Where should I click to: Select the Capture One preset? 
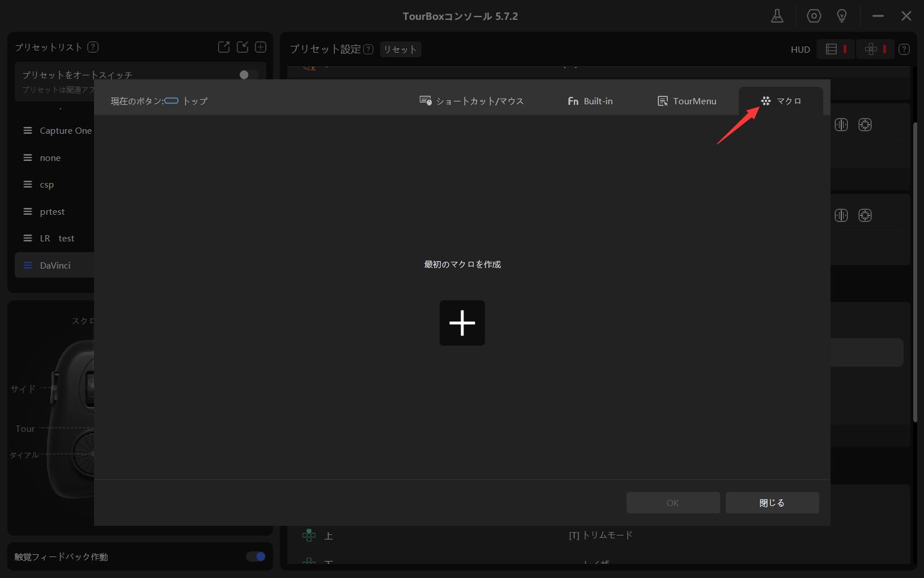pyautogui.click(x=65, y=131)
